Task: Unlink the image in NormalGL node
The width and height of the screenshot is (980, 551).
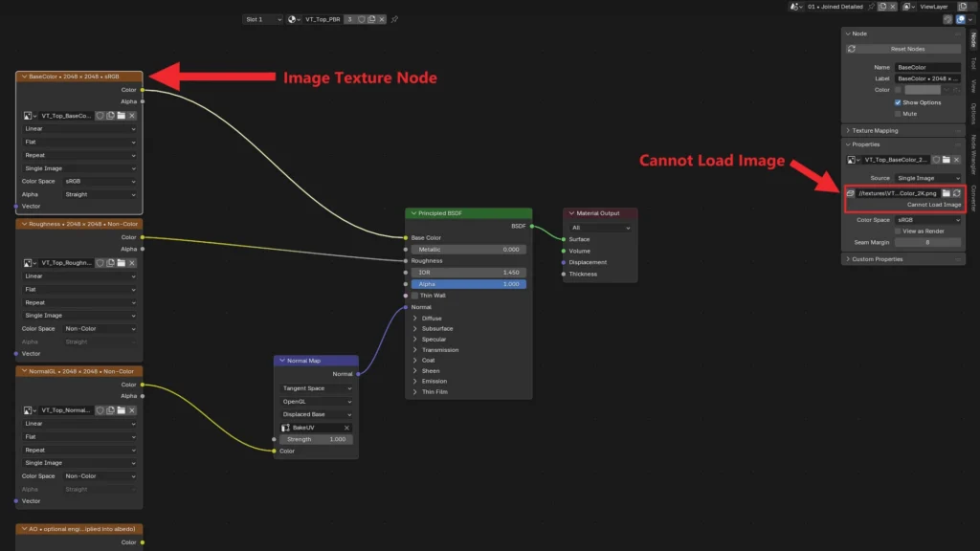Action: pos(132,410)
